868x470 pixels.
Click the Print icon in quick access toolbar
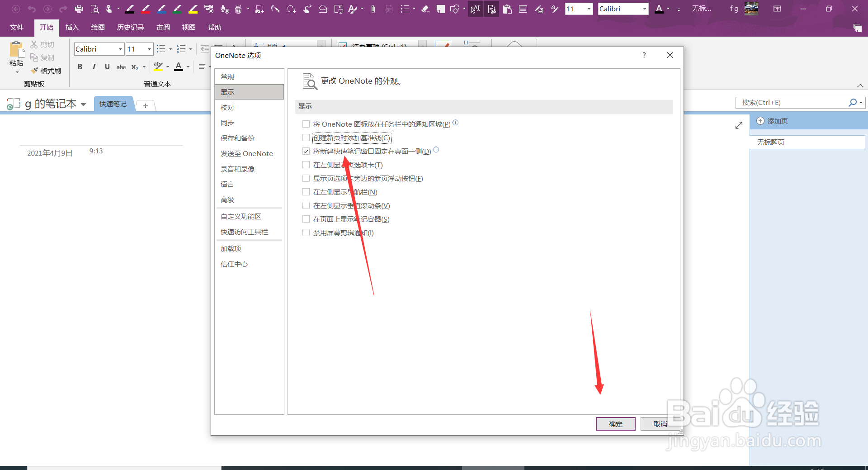coord(79,9)
